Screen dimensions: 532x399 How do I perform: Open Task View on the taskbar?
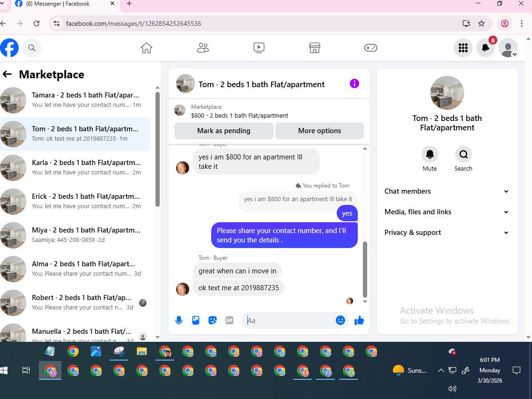[26, 370]
